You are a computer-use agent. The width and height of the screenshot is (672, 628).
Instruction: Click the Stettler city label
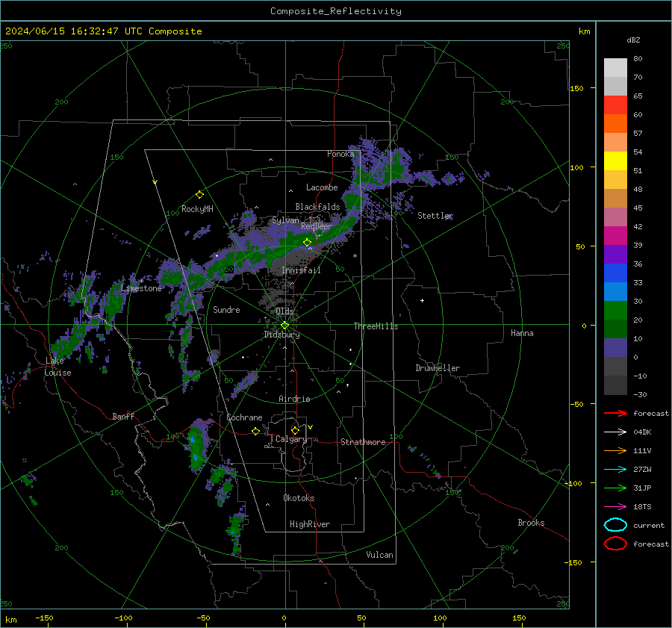[435, 216]
